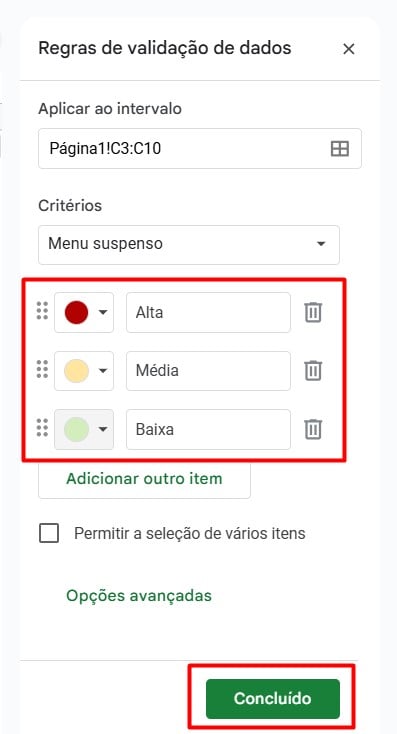Image resolution: width=397 pixels, height=734 pixels.
Task: Open Opções avançadas
Action: point(139,596)
